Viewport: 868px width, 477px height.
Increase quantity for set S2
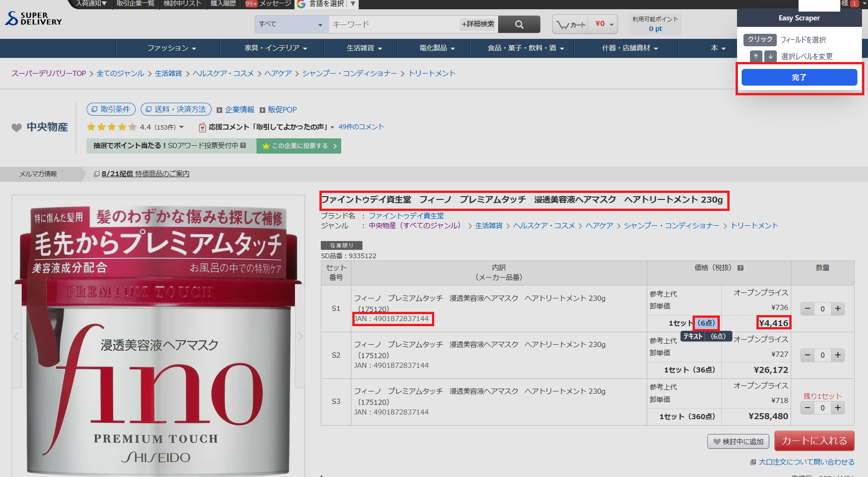coord(838,355)
